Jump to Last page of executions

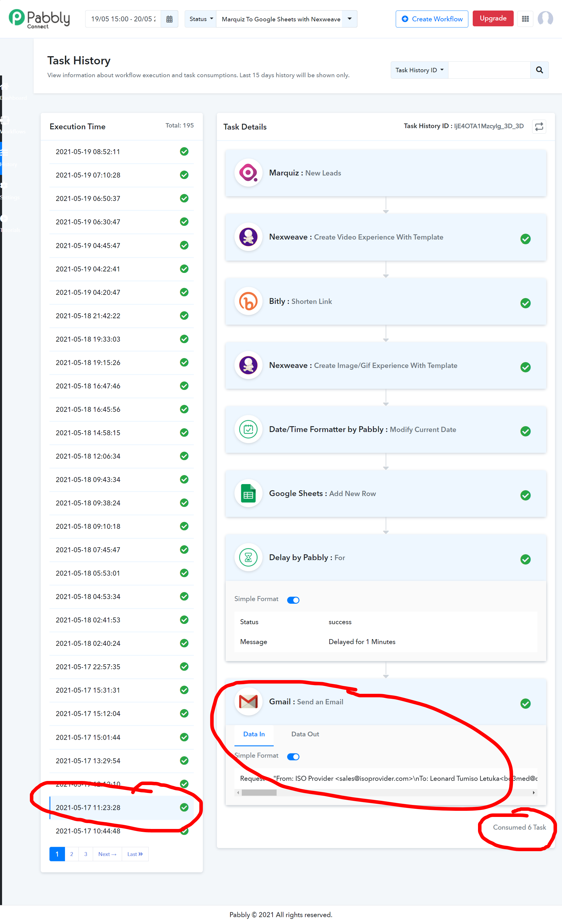(x=135, y=854)
